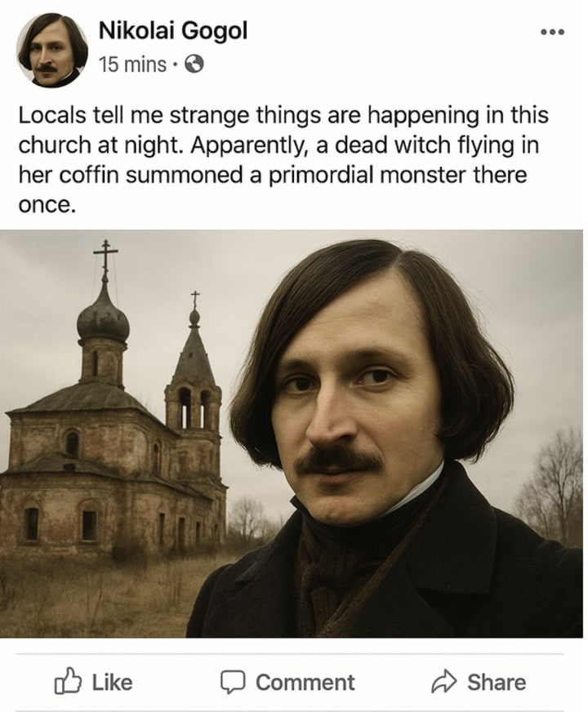
Task: Click the "15 mins" post timestamp
Action: 132,64
